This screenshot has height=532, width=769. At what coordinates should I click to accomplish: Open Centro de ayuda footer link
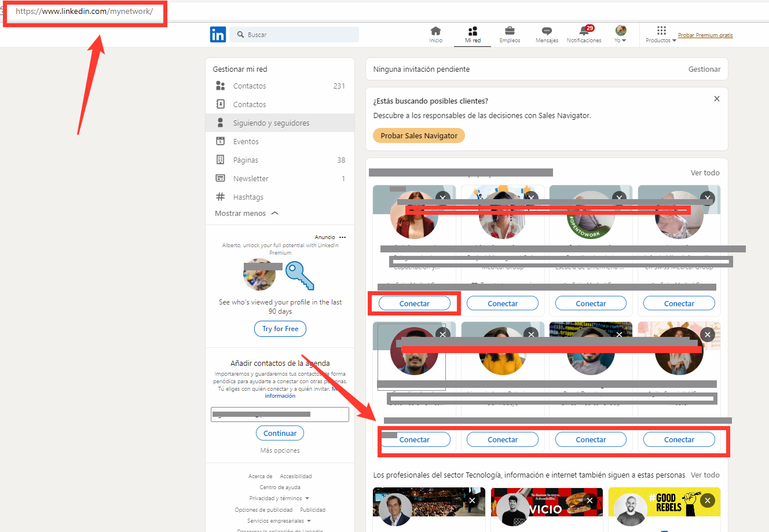(x=280, y=487)
